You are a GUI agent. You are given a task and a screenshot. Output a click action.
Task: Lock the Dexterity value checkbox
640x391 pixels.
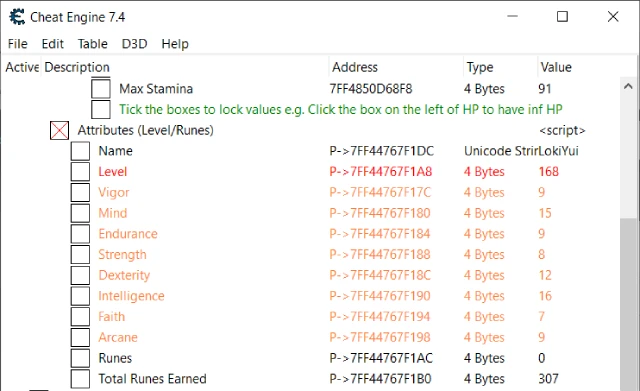tap(80, 275)
